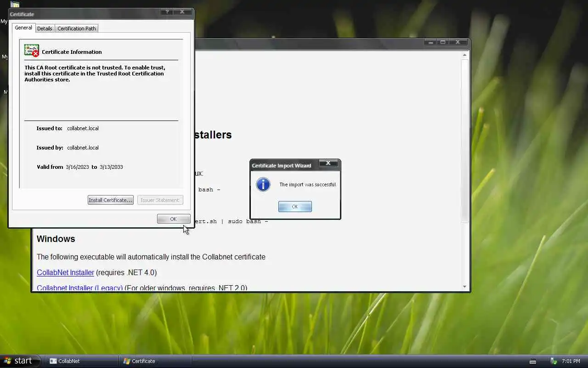Click the untrusted certificate icon
Viewport: 588px width, 368px height.
pyautogui.click(x=32, y=51)
